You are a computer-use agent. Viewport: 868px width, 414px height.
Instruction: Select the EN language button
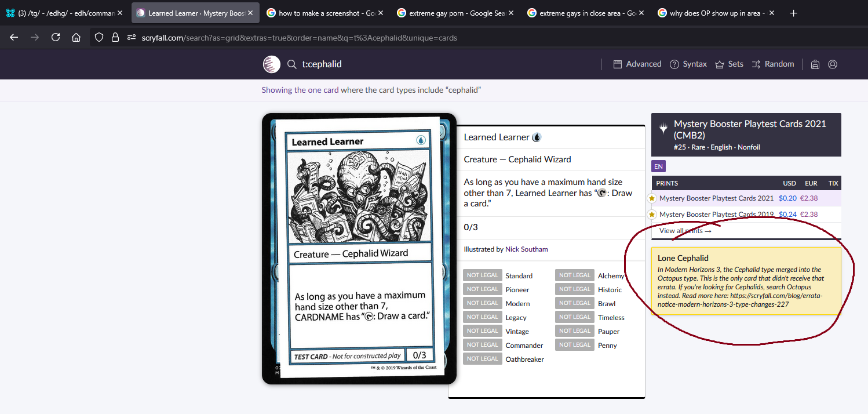click(658, 166)
